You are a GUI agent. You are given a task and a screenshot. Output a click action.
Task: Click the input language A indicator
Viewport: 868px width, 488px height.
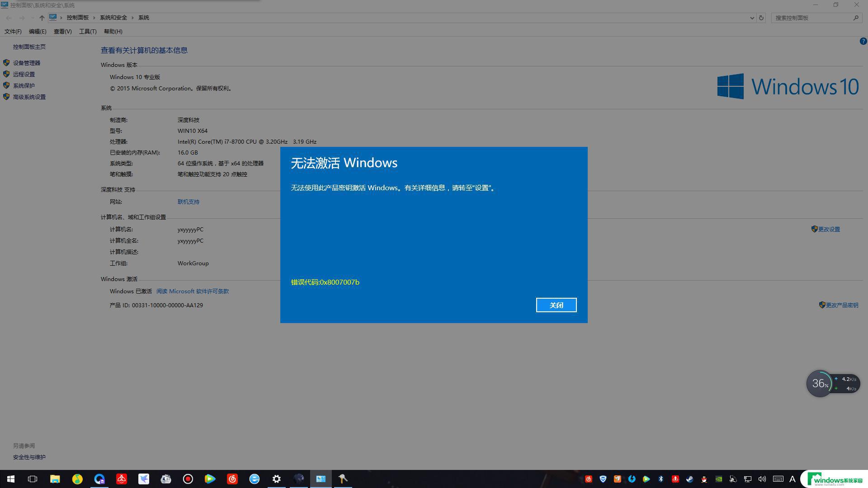coord(793,479)
